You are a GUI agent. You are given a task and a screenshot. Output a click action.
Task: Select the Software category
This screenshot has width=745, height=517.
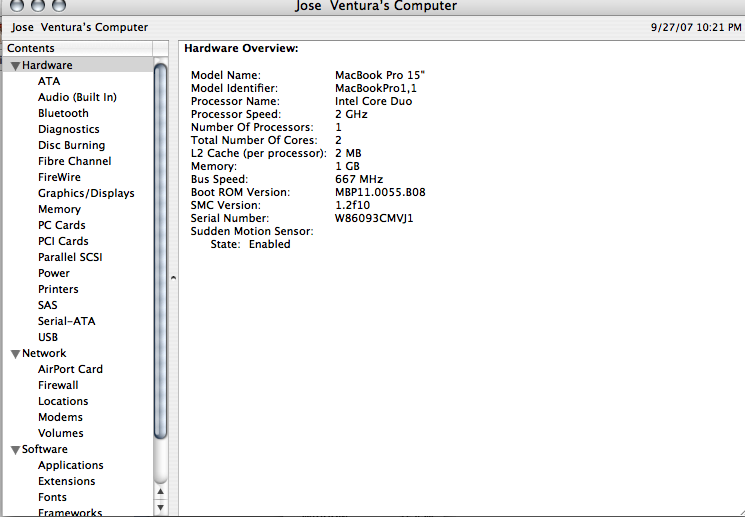45,449
